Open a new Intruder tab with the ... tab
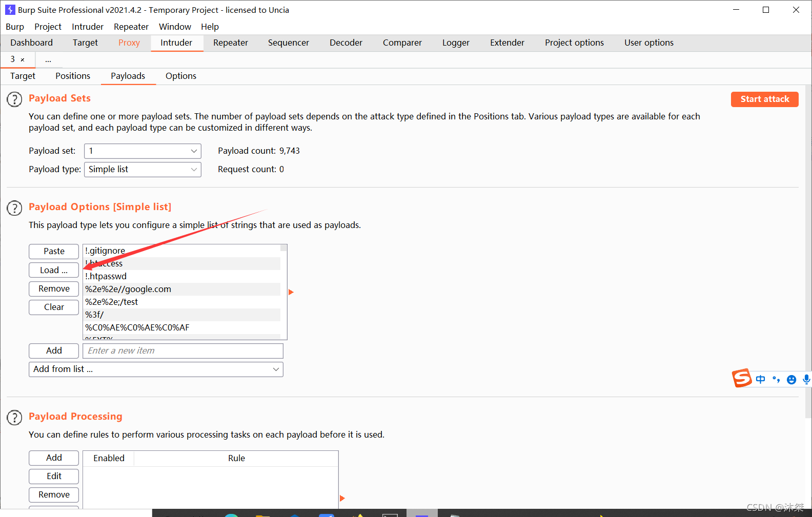This screenshot has height=517, width=812. (48, 60)
